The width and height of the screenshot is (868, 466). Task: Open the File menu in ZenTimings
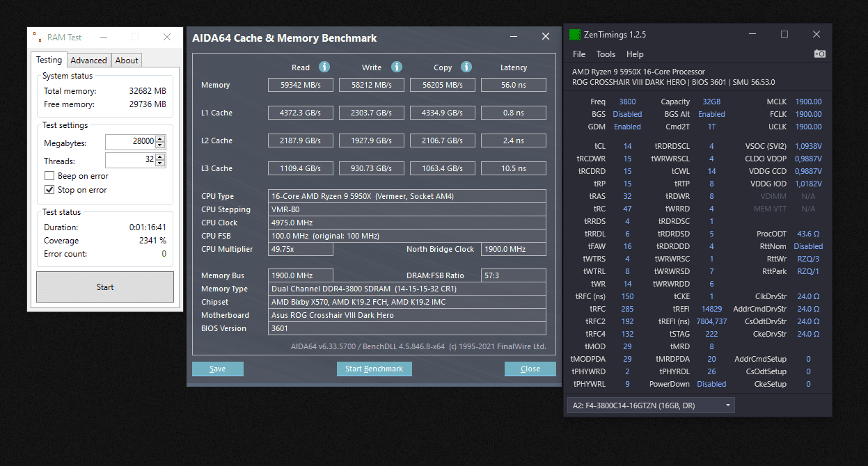[579, 54]
